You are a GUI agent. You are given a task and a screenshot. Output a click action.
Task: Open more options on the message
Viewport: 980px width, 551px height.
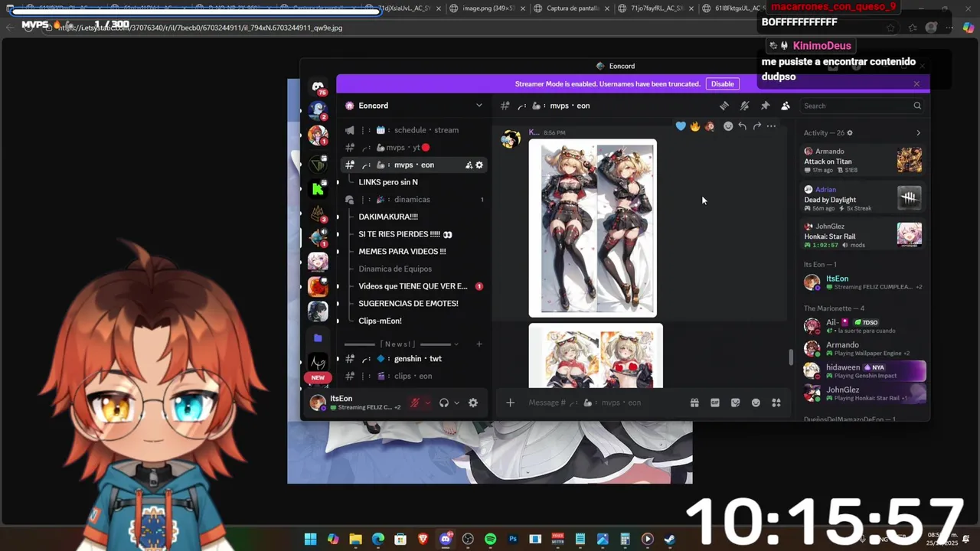coord(771,126)
